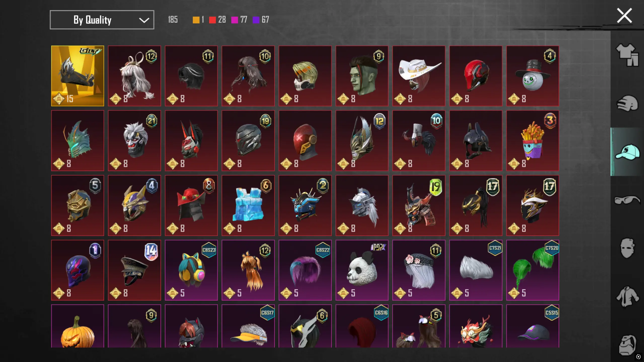Screen dimensions: 644x362
Task: Select the golden GILT headgear item
Action: coord(78,76)
